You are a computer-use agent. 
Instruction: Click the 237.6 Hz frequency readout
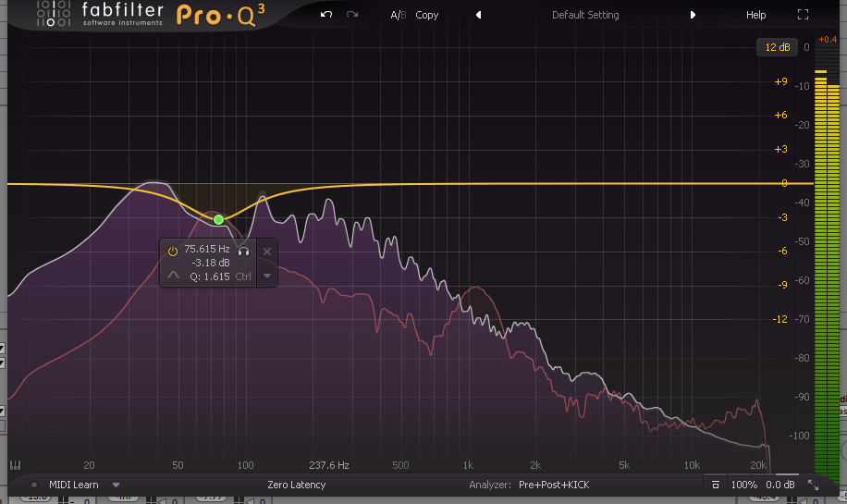[x=329, y=465]
